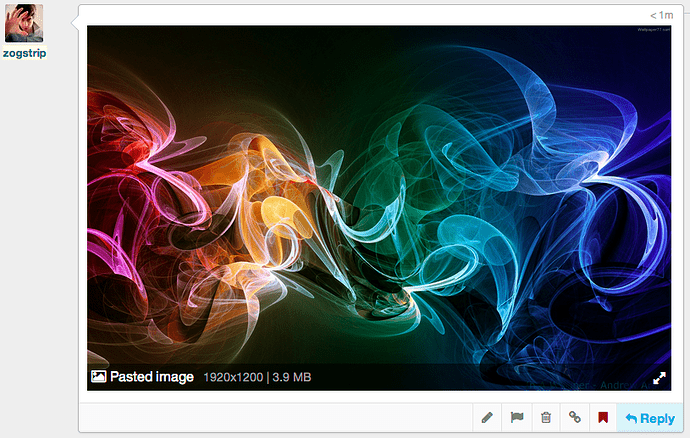This screenshot has height=438, width=690.
Task: Open the zogstrip user avatar
Action: point(24,22)
